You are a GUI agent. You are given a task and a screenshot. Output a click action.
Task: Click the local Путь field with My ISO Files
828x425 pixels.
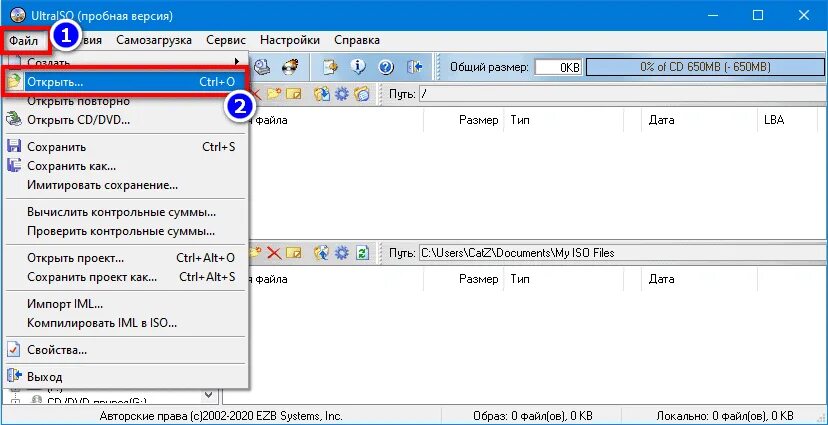point(622,253)
